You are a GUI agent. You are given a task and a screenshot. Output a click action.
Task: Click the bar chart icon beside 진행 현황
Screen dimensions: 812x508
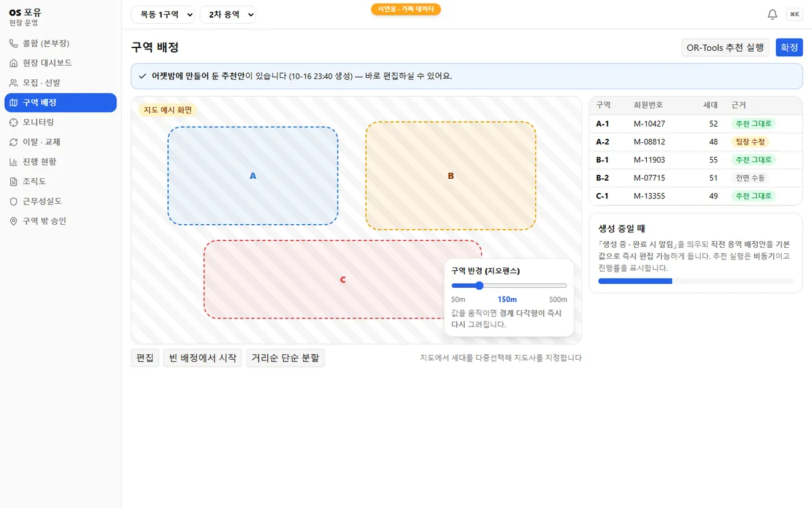coord(14,162)
